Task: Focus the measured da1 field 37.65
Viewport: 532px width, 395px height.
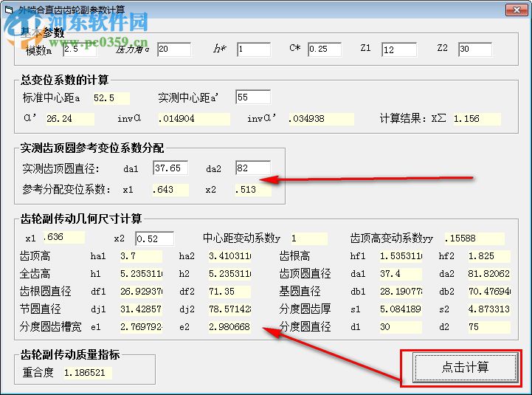Action: (x=170, y=168)
